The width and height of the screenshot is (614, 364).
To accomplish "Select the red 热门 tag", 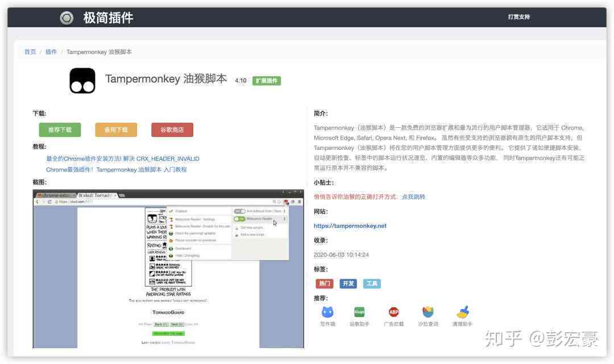I will [x=324, y=283].
